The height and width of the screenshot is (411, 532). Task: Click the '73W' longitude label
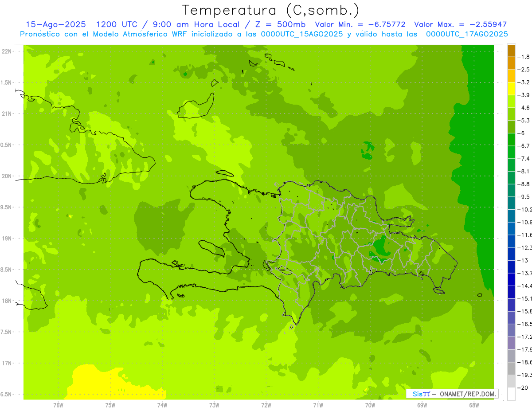pos(214,405)
